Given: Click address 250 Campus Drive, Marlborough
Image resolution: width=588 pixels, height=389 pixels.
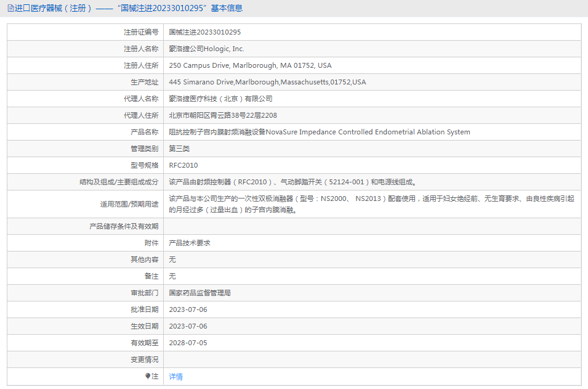Looking at the screenshot, I should pyautogui.click(x=250, y=65).
